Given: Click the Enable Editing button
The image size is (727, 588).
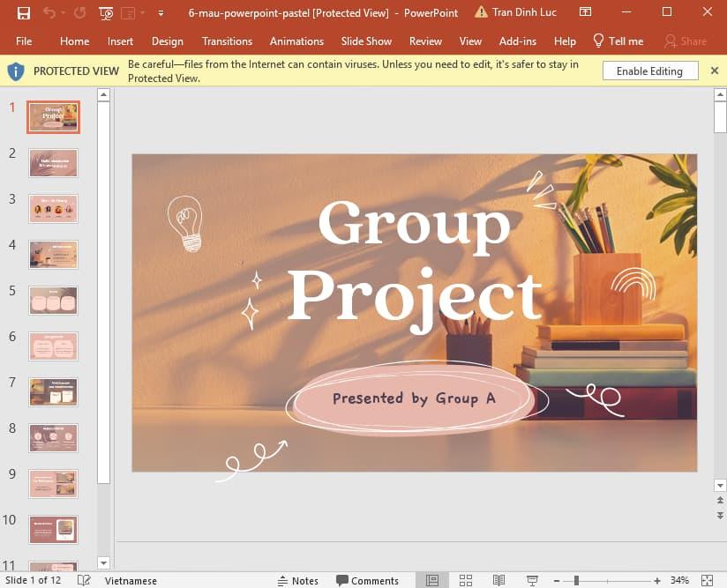Looking at the screenshot, I should click(649, 71).
